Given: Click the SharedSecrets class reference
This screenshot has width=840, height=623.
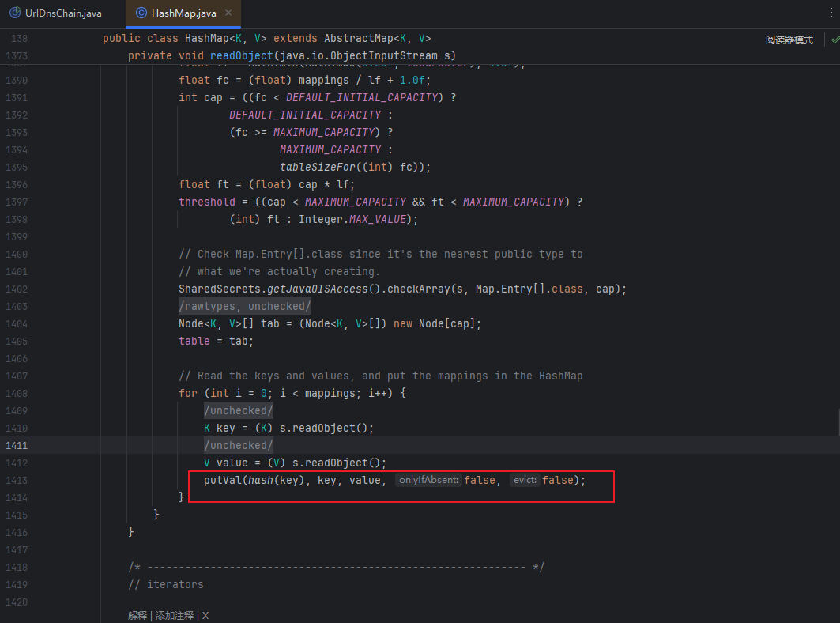Looking at the screenshot, I should pyautogui.click(x=219, y=289).
